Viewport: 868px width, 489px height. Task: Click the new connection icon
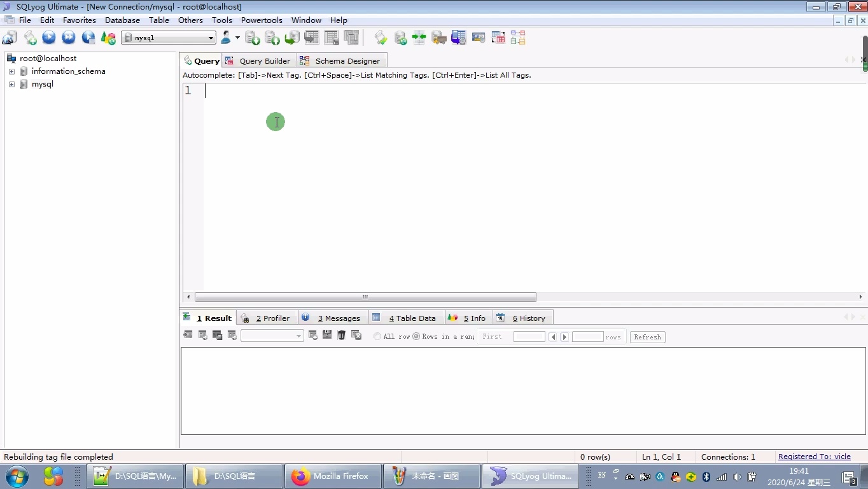(x=10, y=38)
